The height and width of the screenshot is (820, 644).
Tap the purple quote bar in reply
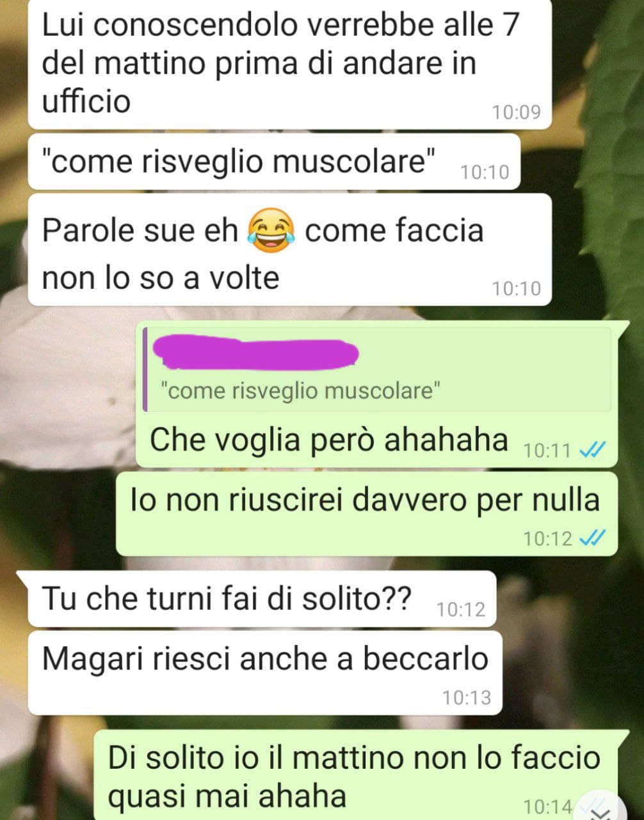pyautogui.click(x=145, y=370)
